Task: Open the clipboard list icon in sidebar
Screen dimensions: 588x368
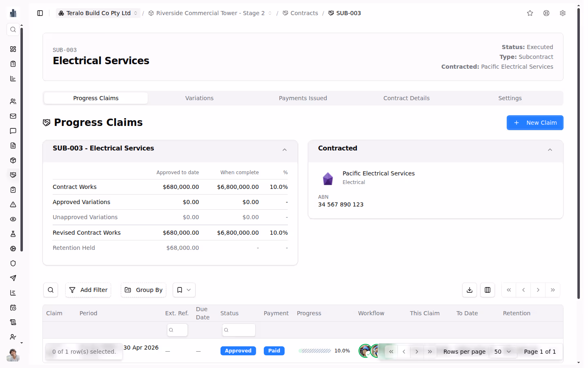Action: (x=13, y=64)
